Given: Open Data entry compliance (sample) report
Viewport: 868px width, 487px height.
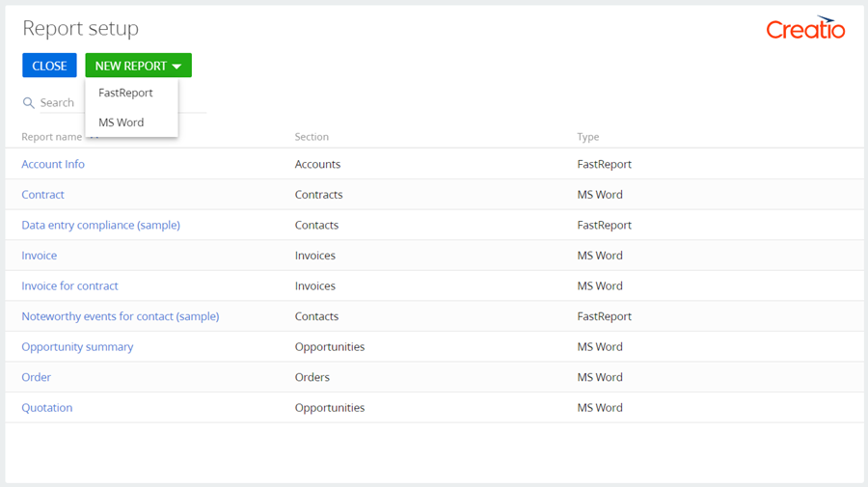Looking at the screenshot, I should 100,225.
